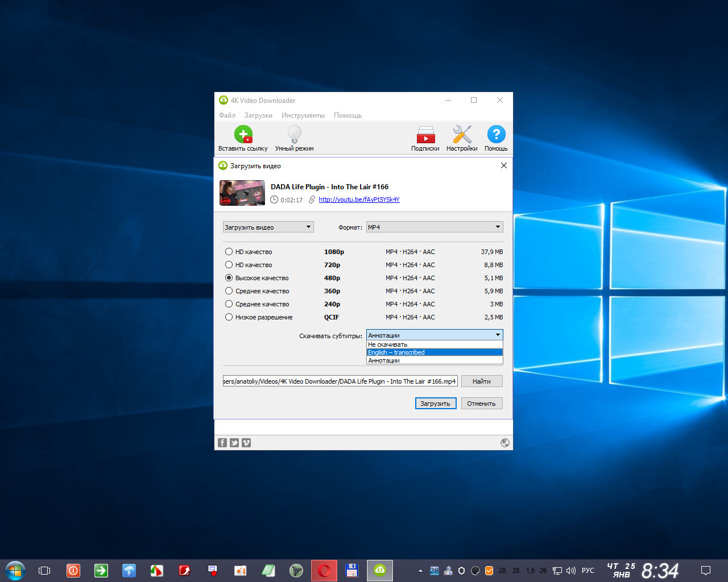Click the Twitter icon in footer
The height and width of the screenshot is (582, 728).
(x=234, y=443)
